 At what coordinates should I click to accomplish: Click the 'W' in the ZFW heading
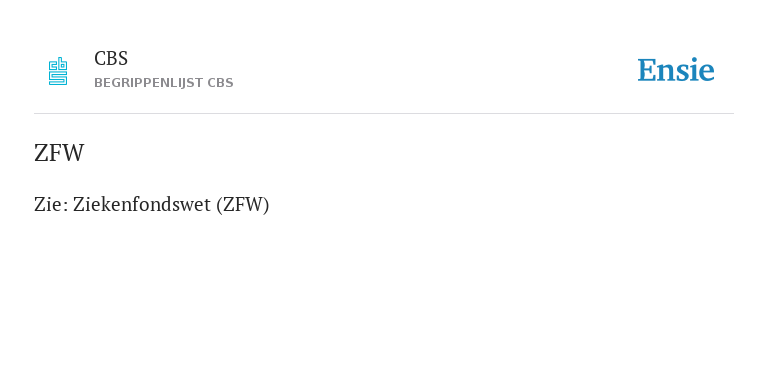(x=73, y=153)
